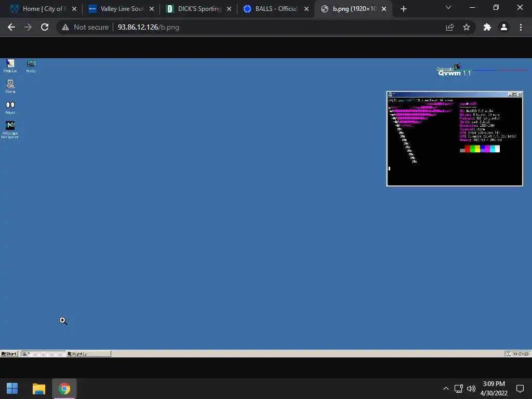Close the Home | City of tab

point(74,9)
